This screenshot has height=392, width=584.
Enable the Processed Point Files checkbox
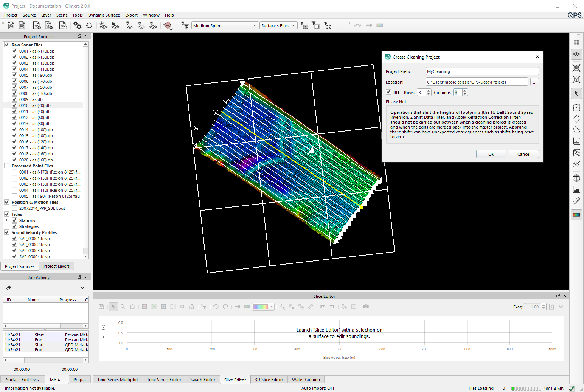tap(7, 166)
